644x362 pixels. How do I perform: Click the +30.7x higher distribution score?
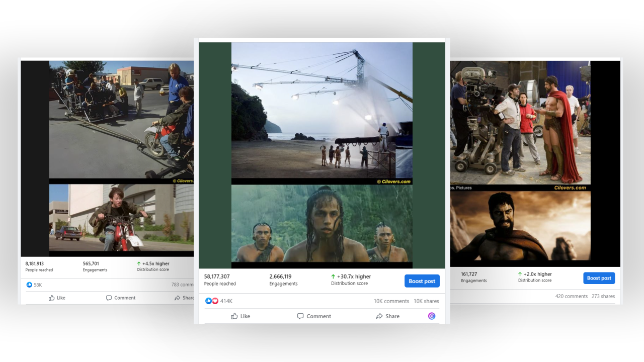[x=351, y=280]
